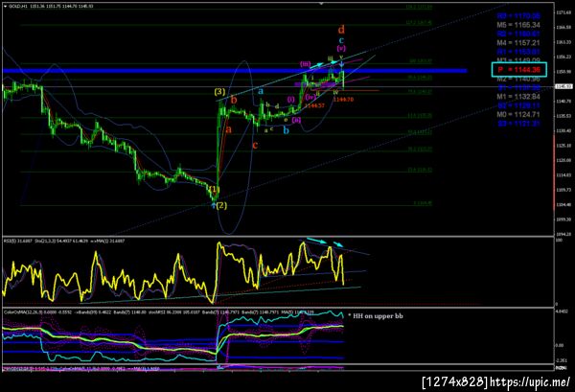
Task: Select the red P = 1144.36 pivot label
Action: (518, 70)
